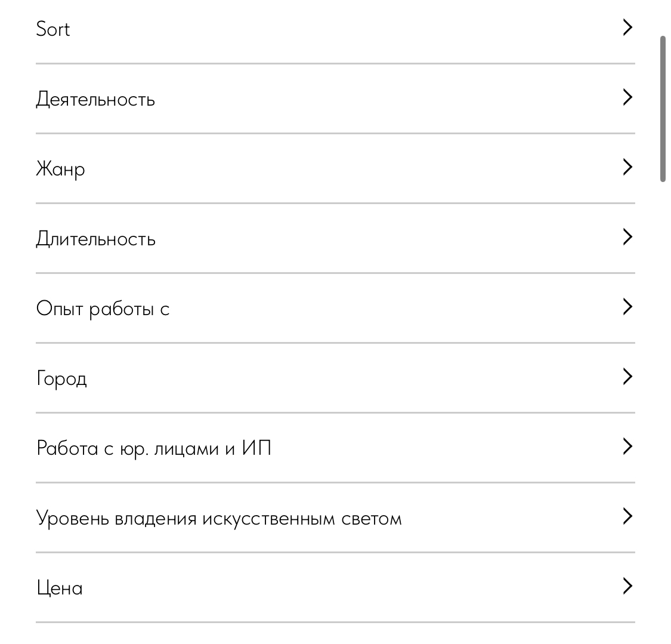Open the Длительность filter

(x=335, y=238)
